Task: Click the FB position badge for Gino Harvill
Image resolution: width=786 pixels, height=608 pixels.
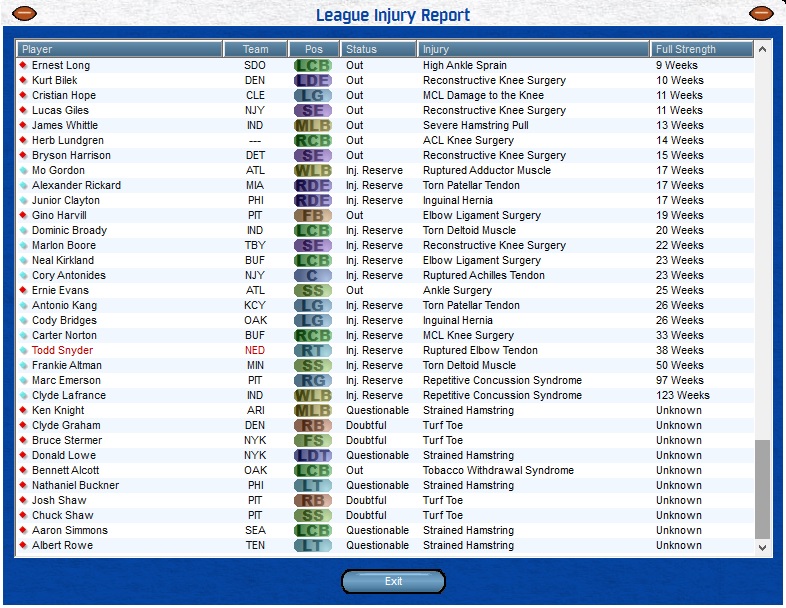Action: coord(313,216)
